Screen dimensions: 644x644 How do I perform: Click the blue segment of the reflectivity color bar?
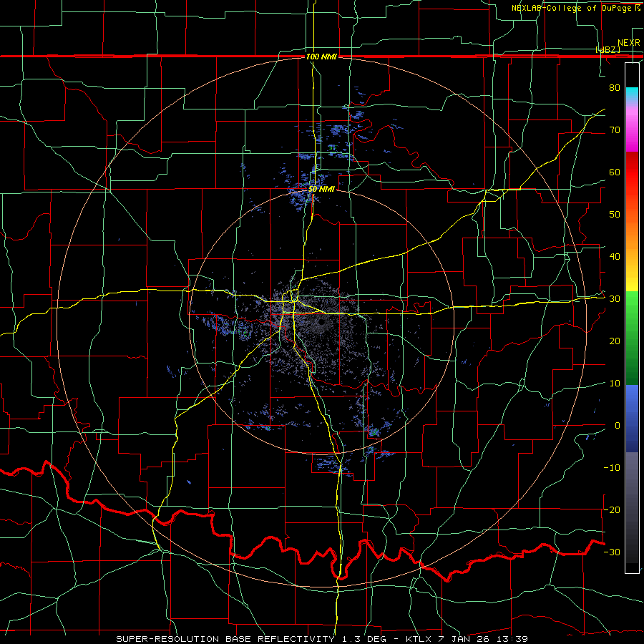(x=632, y=419)
